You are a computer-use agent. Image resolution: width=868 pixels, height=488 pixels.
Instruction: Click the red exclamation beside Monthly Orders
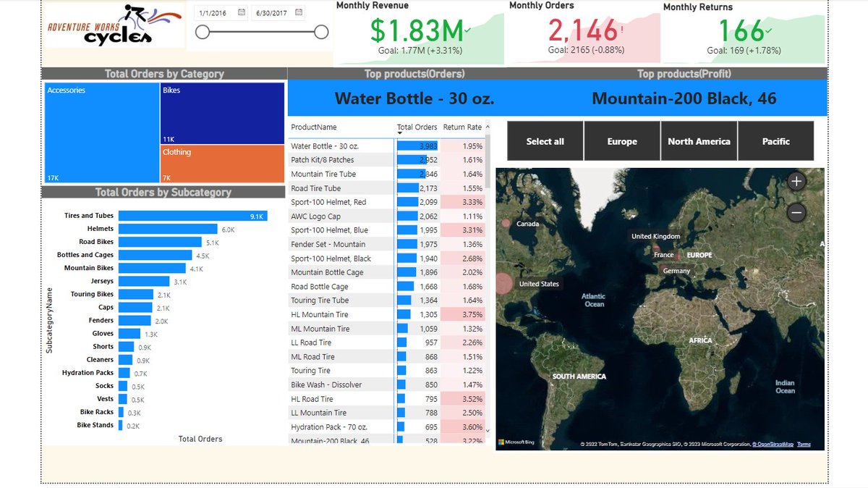click(x=621, y=29)
